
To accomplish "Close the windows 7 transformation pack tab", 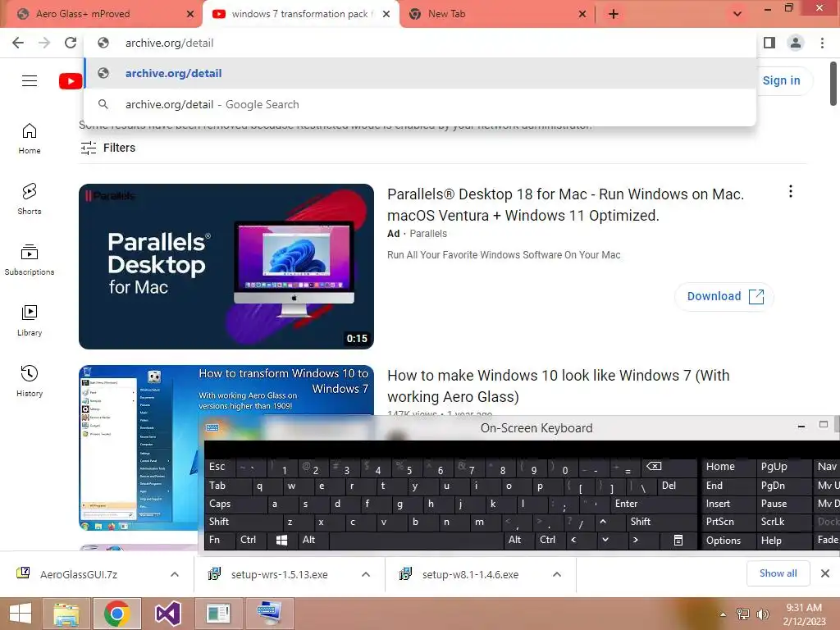I will tap(386, 14).
